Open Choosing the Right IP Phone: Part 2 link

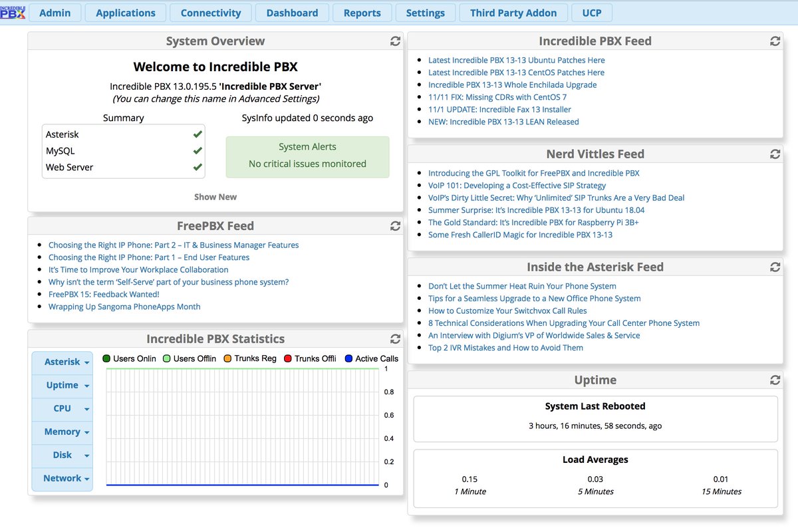click(x=174, y=245)
